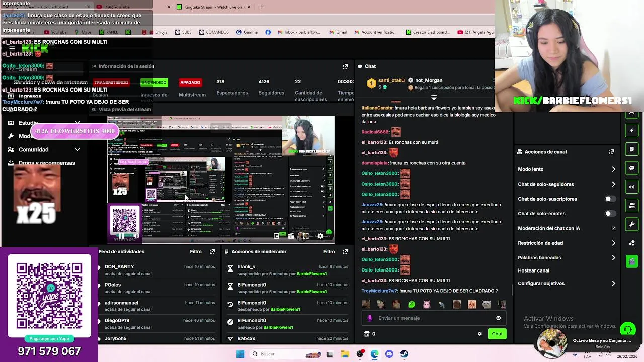Open Discord from the taskbar

pos(389,354)
